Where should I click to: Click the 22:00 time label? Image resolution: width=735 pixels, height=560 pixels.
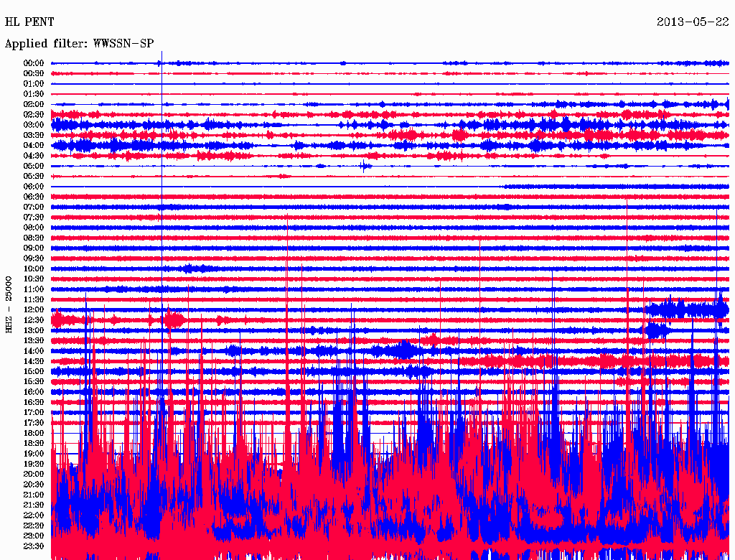[34, 515]
